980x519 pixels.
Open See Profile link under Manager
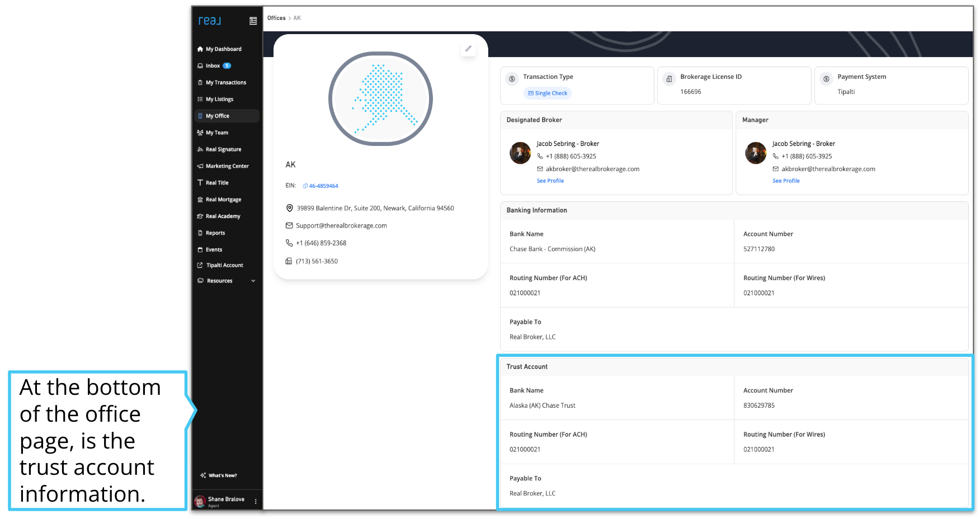click(785, 181)
